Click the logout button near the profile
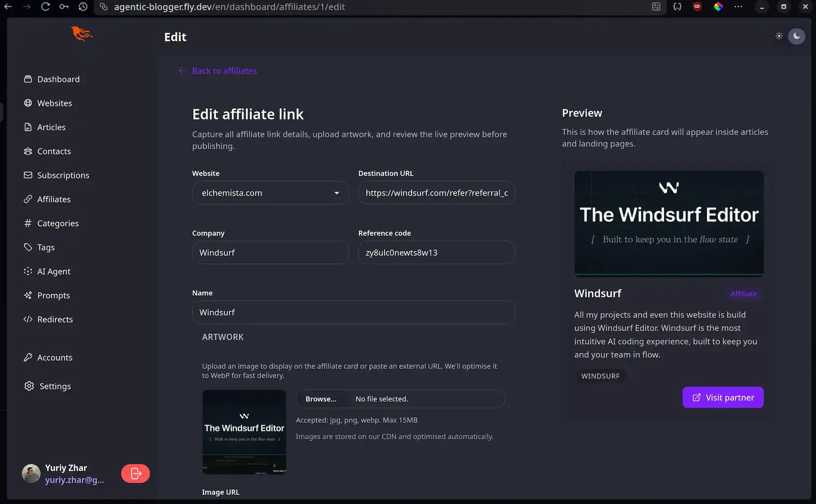 [135, 473]
